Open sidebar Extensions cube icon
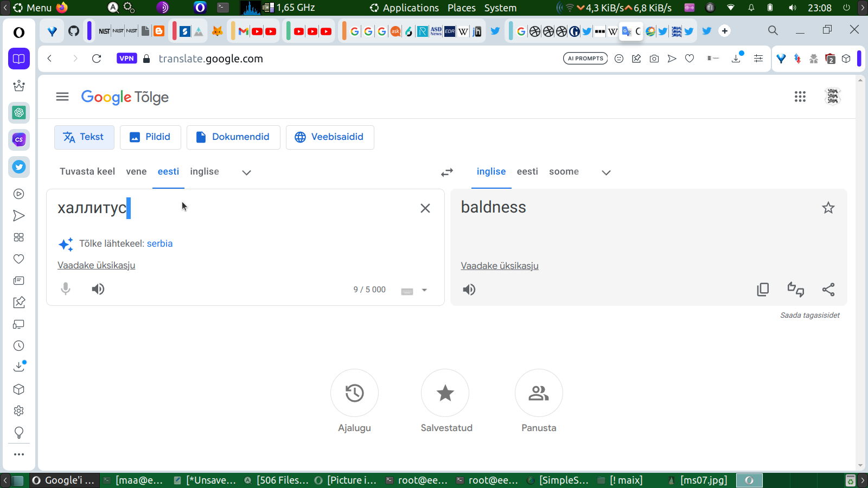Screen dimensions: 868x488 pyautogui.click(x=19, y=389)
